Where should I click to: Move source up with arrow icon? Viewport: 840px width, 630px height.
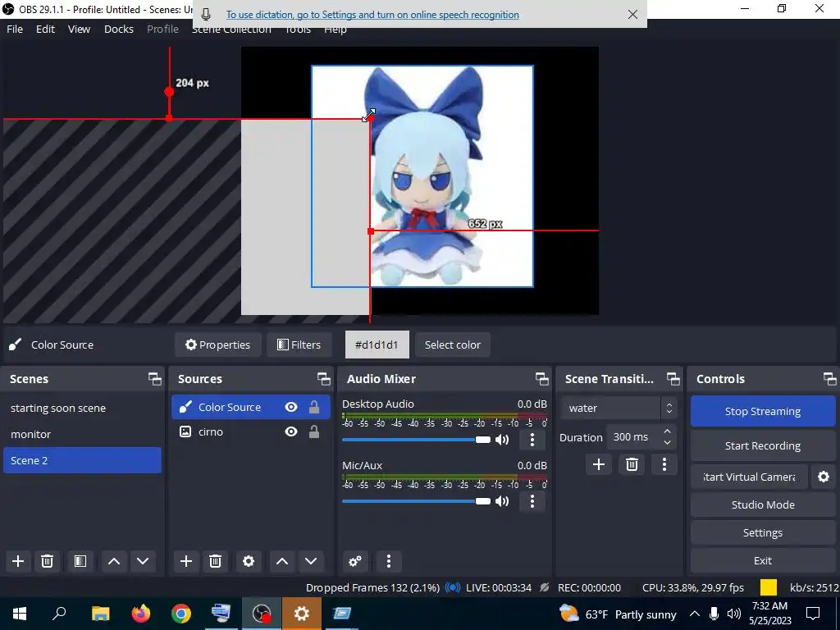coord(282,561)
